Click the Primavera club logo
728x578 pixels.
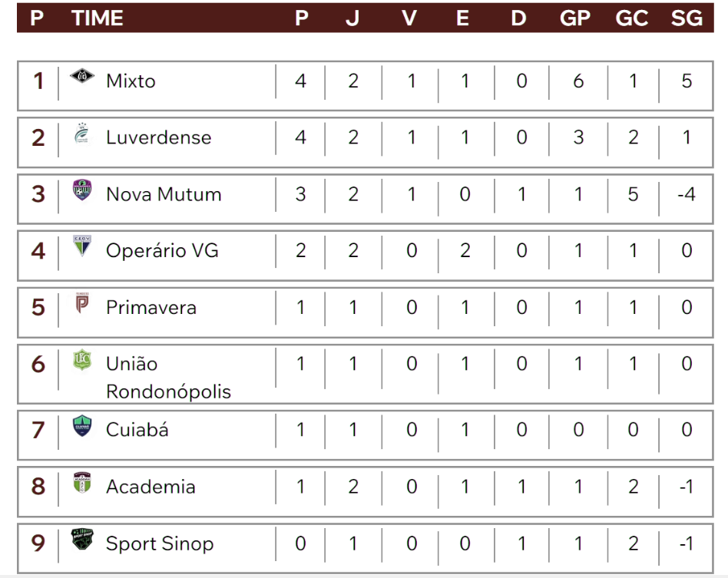[x=82, y=303]
